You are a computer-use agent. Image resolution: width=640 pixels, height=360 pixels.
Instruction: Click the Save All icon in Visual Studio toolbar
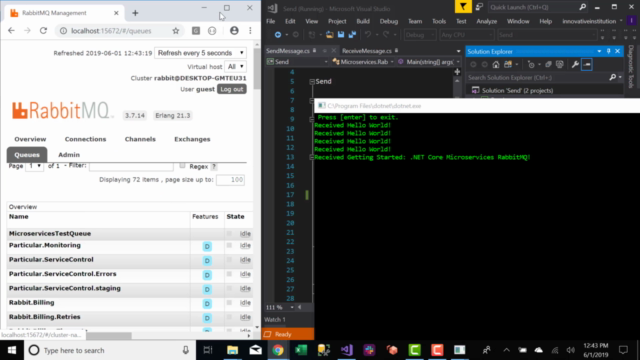click(352, 35)
